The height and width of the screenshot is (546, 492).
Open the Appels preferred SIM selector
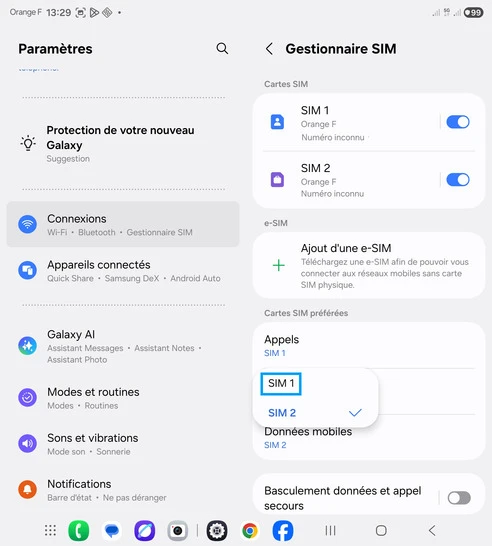pos(369,345)
